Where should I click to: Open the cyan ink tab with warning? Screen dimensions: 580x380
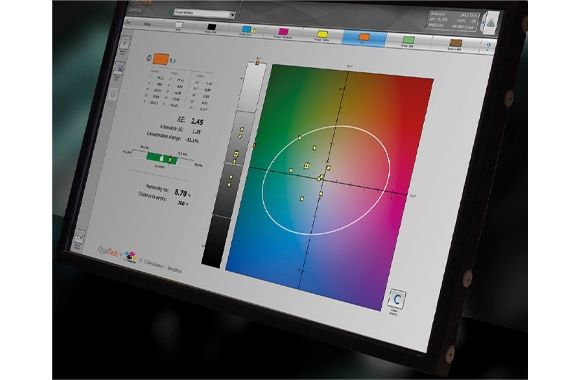(247, 31)
